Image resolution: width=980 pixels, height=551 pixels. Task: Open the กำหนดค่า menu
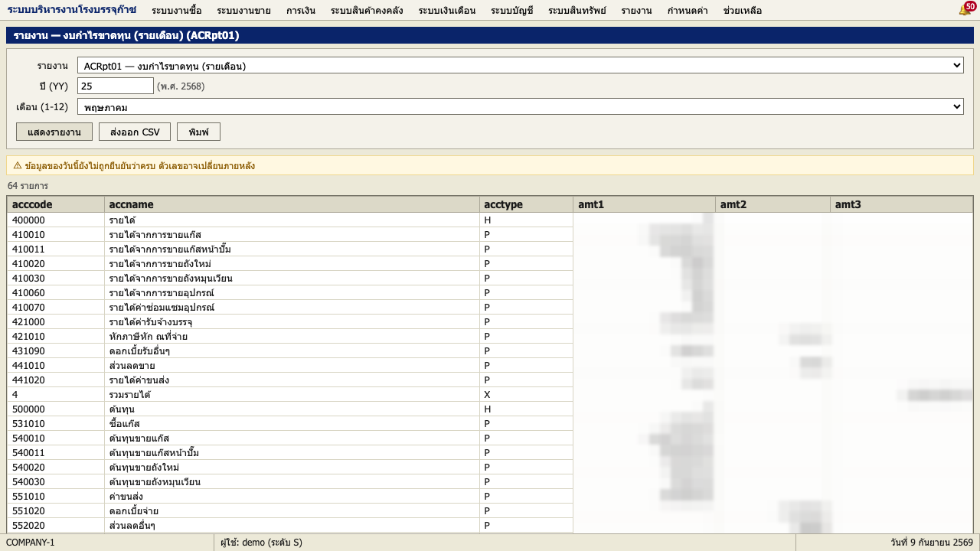[x=687, y=10]
